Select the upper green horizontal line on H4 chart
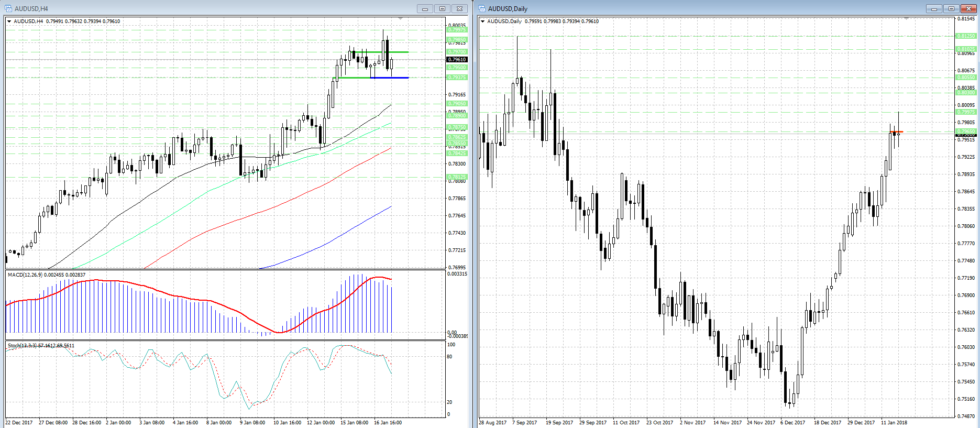The height and width of the screenshot is (428, 980). [379, 52]
